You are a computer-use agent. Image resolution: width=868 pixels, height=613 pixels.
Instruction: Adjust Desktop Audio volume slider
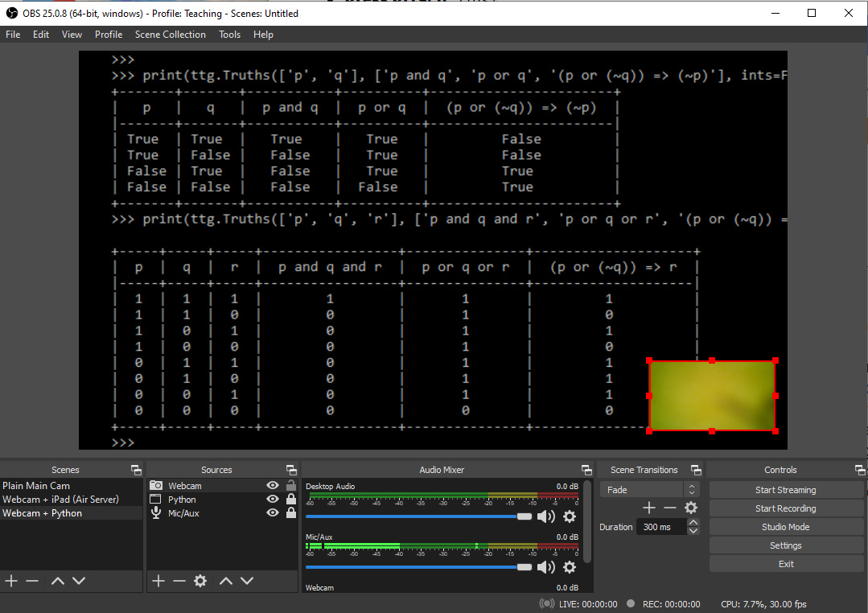[x=418, y=516]
